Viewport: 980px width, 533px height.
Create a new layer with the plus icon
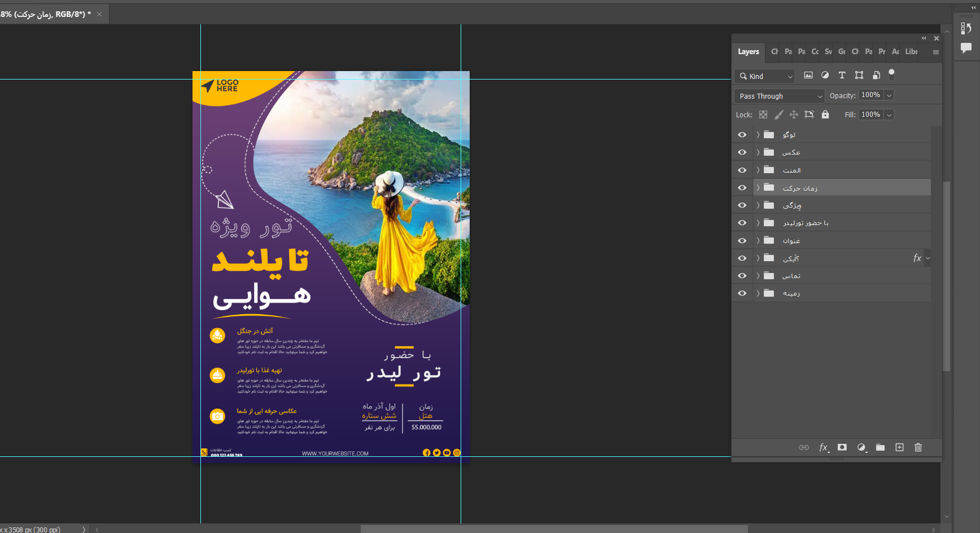click(x=899, y=447)
